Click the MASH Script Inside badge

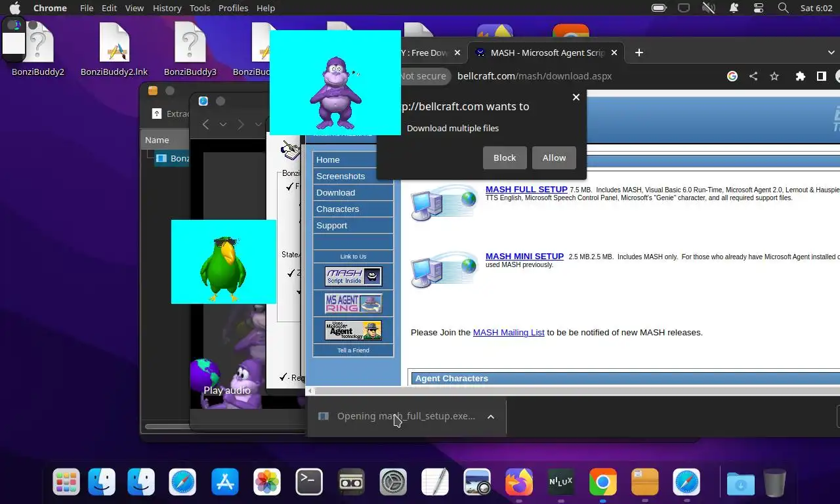click(353, 276)
